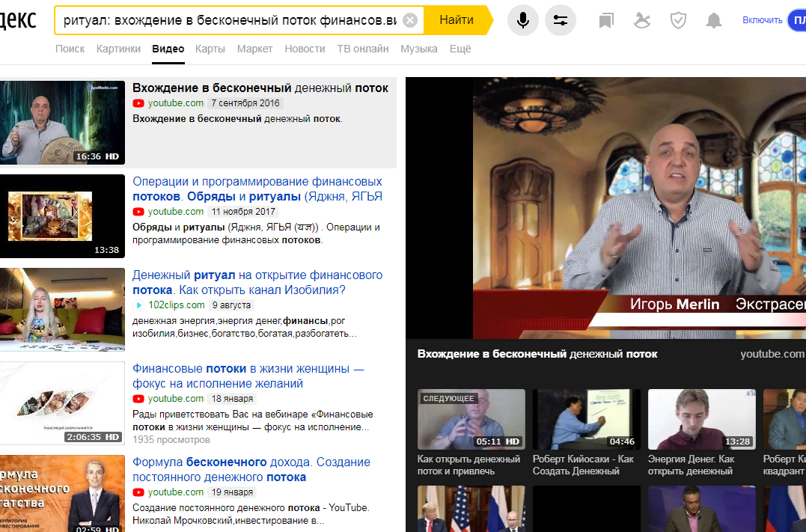Click the date label 7 сентября 2016
806x532 pixels.
[x=245, y=103]
